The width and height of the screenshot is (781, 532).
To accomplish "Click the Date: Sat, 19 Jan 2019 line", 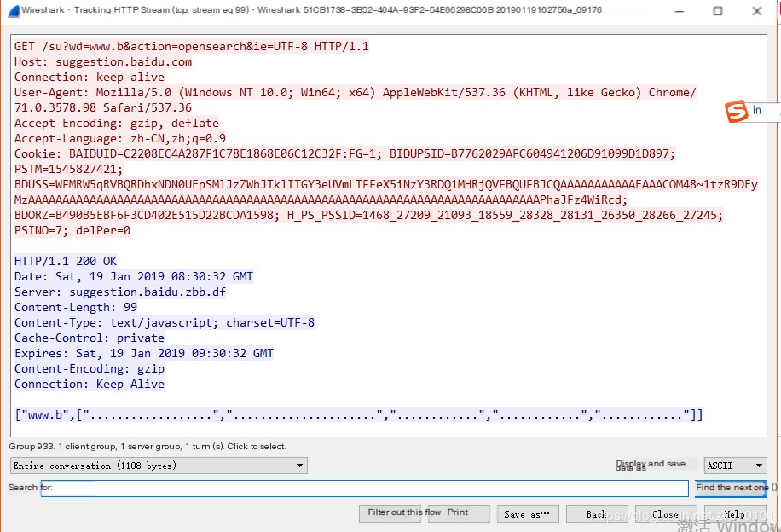I will pyautogui.click(x=134, y=276).
